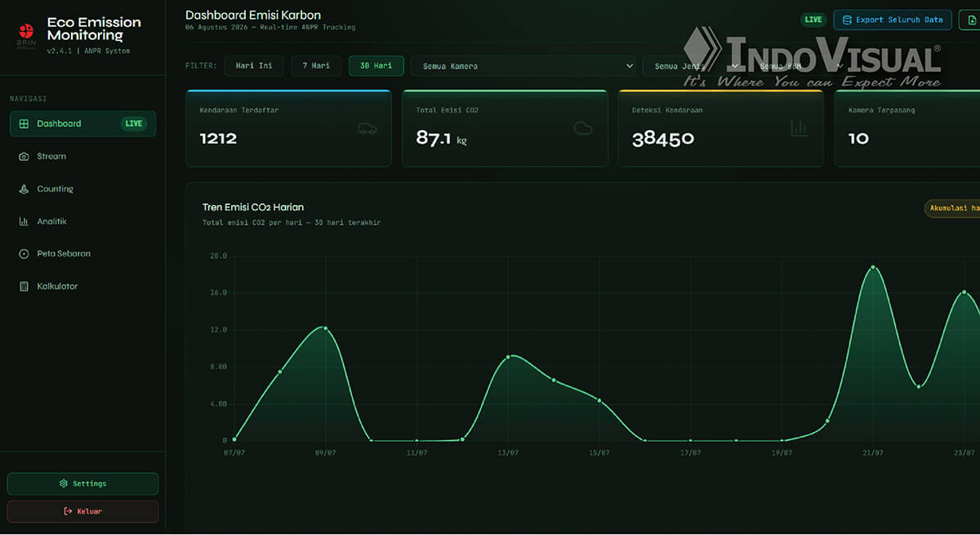This screenshot has width=980, height=535.
Task: Click the Analitik bar chart icon
Action: click(24, 221)
